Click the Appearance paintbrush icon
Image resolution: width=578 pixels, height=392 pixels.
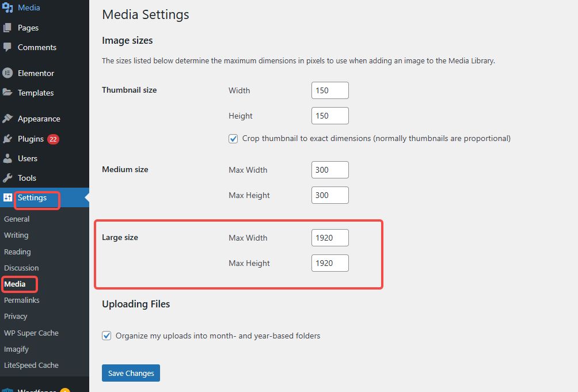click(x=7, y=119)
